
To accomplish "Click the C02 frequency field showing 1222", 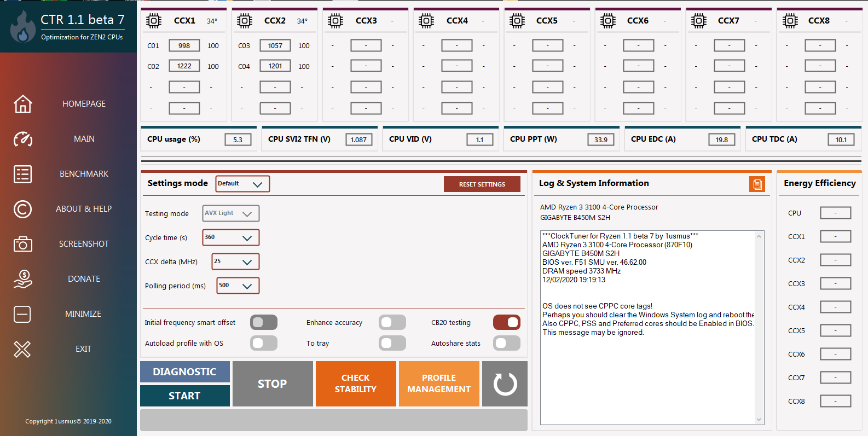I will point(184,66).
